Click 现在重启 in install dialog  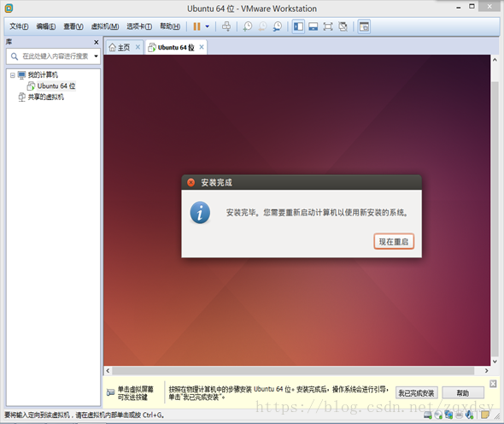[394, 242]
